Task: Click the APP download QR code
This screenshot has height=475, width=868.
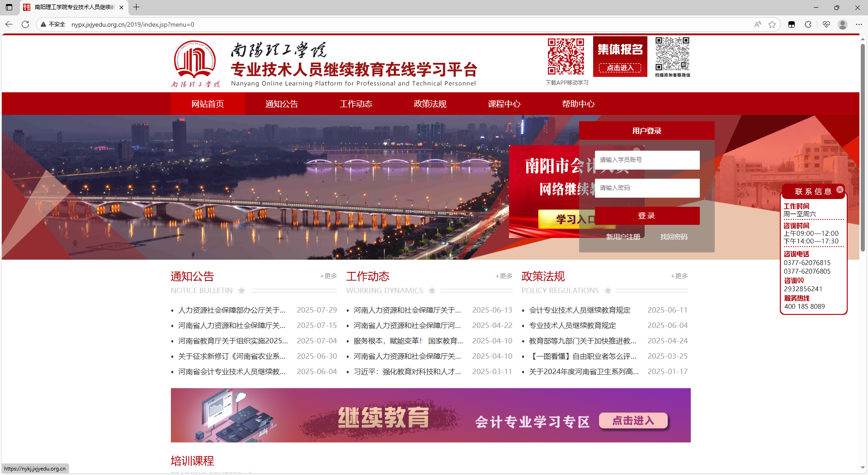Action: tap(566, 57)
